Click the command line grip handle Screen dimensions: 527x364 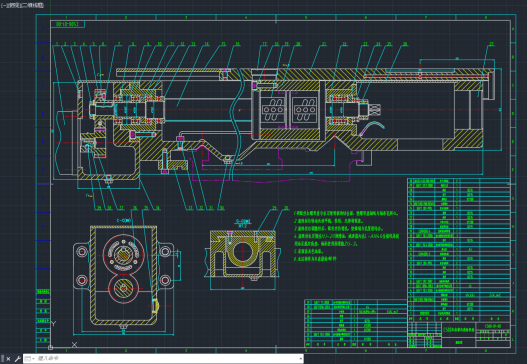3,359
